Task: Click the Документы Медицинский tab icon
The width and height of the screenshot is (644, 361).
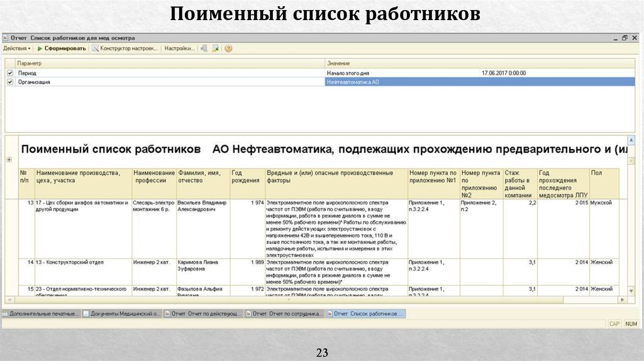Action: click(x=87, y=313)
